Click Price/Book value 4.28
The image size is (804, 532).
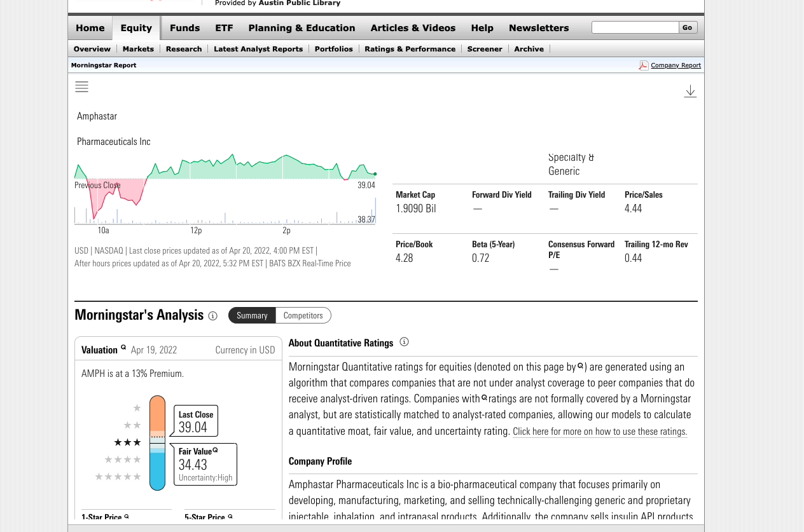[x=405, y=258]
